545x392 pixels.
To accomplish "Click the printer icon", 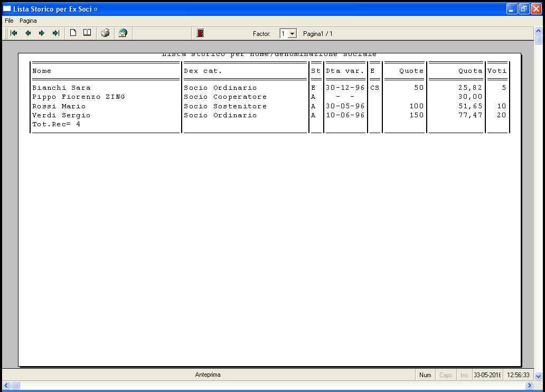I will coord(105,33).
